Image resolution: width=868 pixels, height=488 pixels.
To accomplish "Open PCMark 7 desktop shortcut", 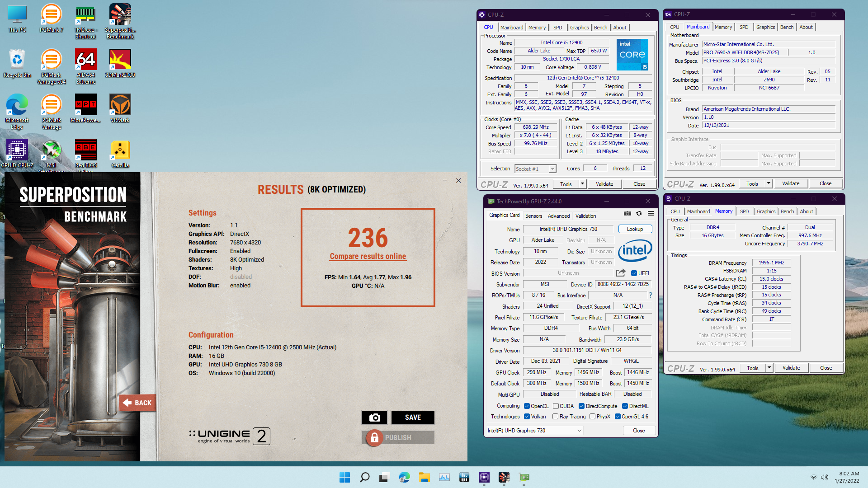I will point(51,19).
